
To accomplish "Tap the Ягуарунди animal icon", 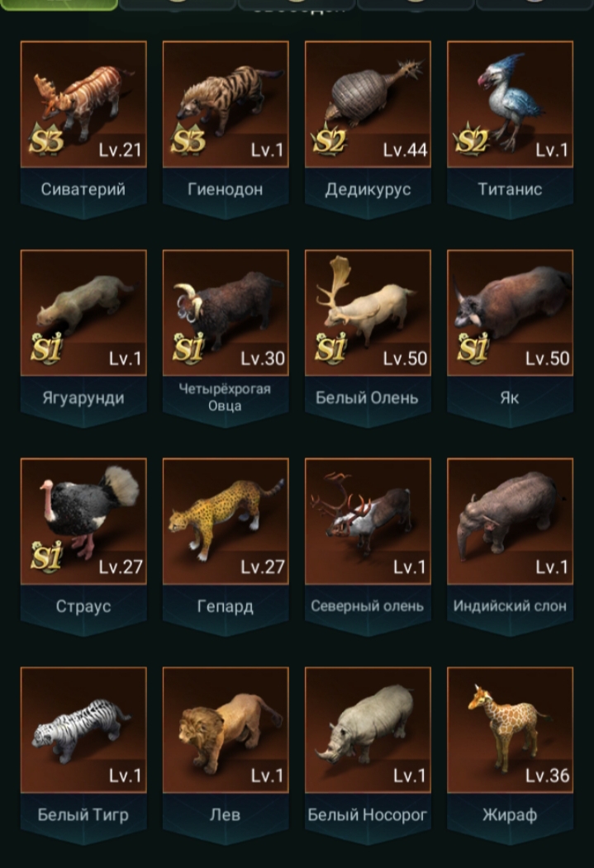I will (x=83, y=313).
